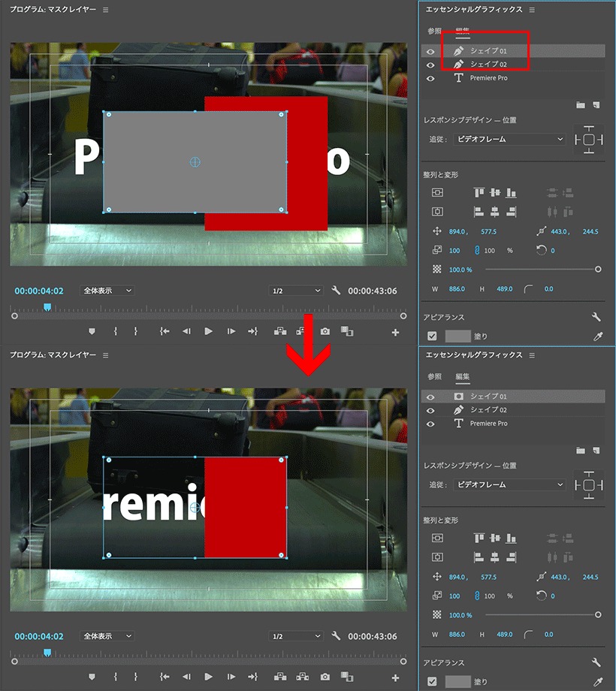The width and height of the screenshot is (616, 691).
Task: Click the opacity slider handle in upper panel
Action: 598,269
